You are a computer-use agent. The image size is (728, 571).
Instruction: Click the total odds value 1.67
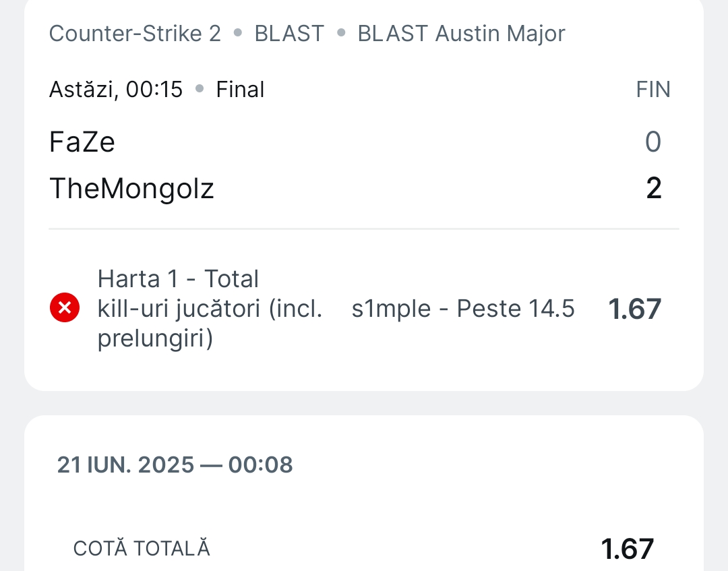point(628,549)
